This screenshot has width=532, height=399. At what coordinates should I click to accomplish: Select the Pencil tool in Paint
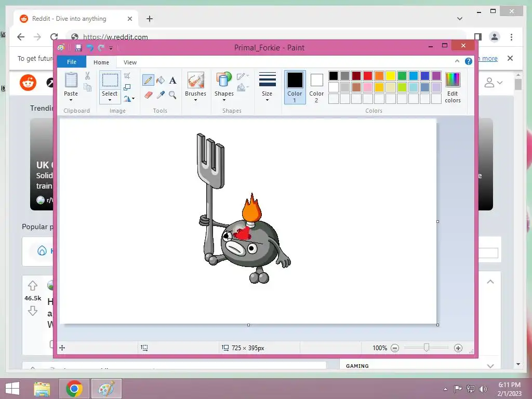point(148,80)
